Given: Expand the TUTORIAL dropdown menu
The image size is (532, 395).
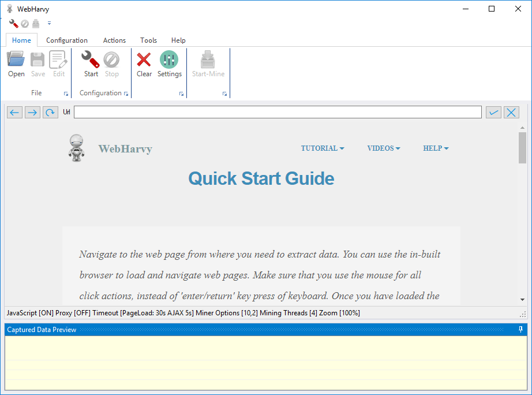Looking at the screenshot, I should [x=322, y=148].
